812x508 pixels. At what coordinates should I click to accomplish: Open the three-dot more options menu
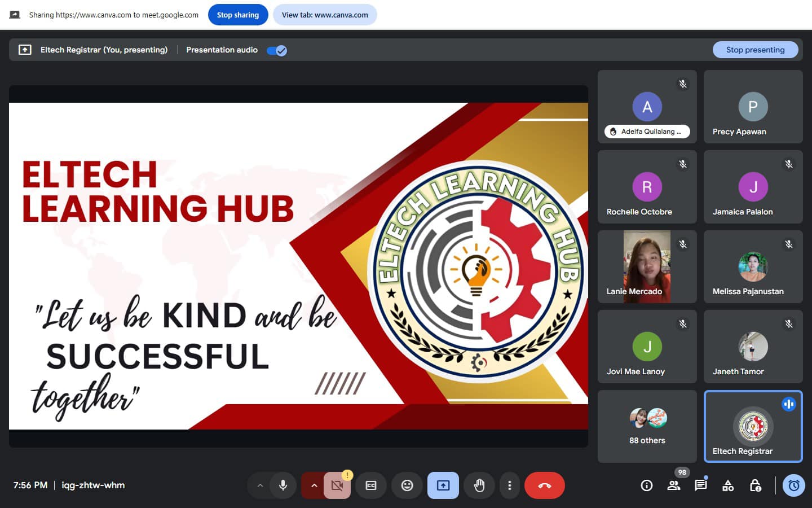(510, 485)
